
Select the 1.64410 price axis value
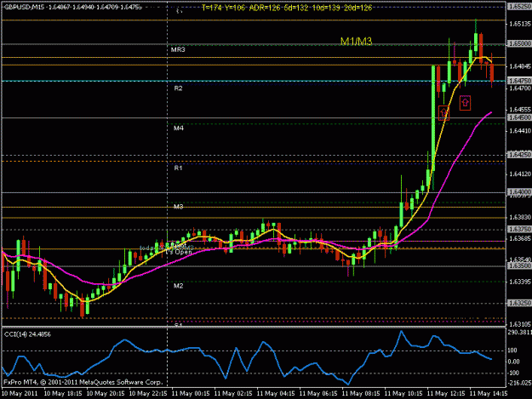[x=519, y=131]
